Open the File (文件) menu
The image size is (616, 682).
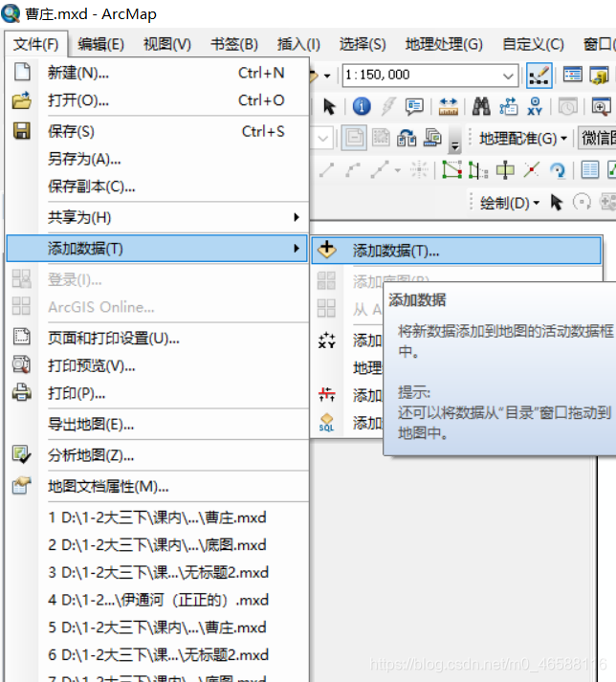tap(35, 44)
